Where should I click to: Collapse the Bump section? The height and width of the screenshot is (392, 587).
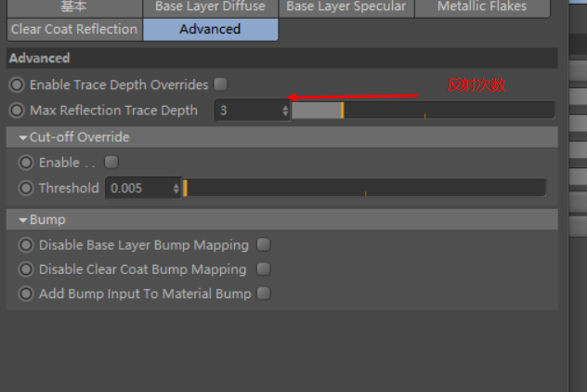[23, 220]
